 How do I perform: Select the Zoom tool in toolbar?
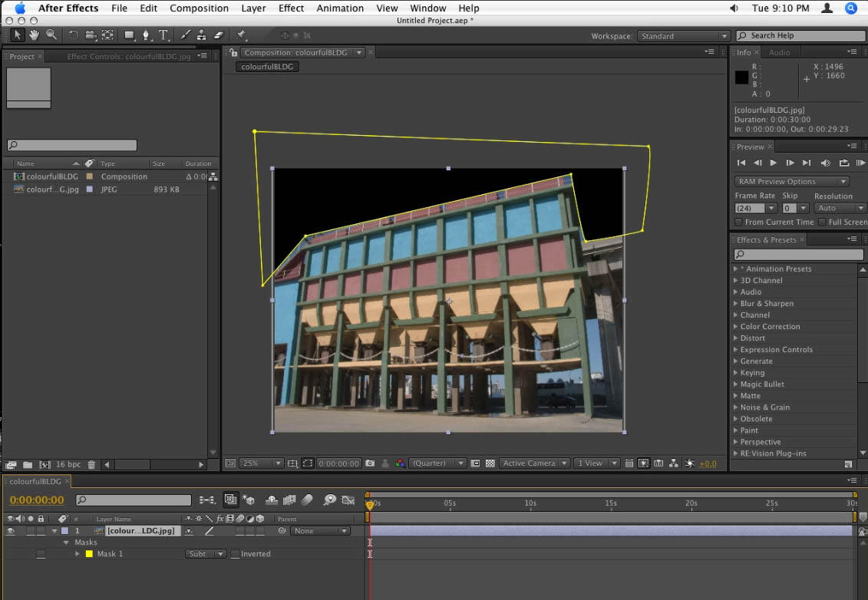click(x=51, y=35)
